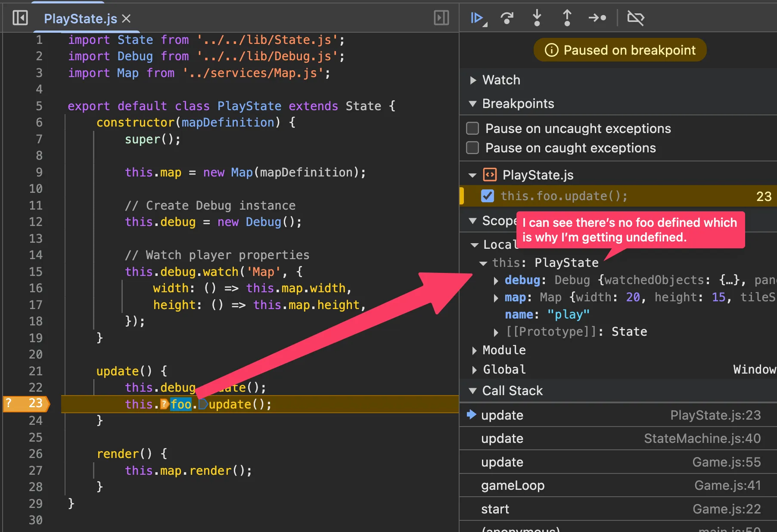Click the Step over next function icon
Screen dimensions: 777x532
tap(507, 18)
